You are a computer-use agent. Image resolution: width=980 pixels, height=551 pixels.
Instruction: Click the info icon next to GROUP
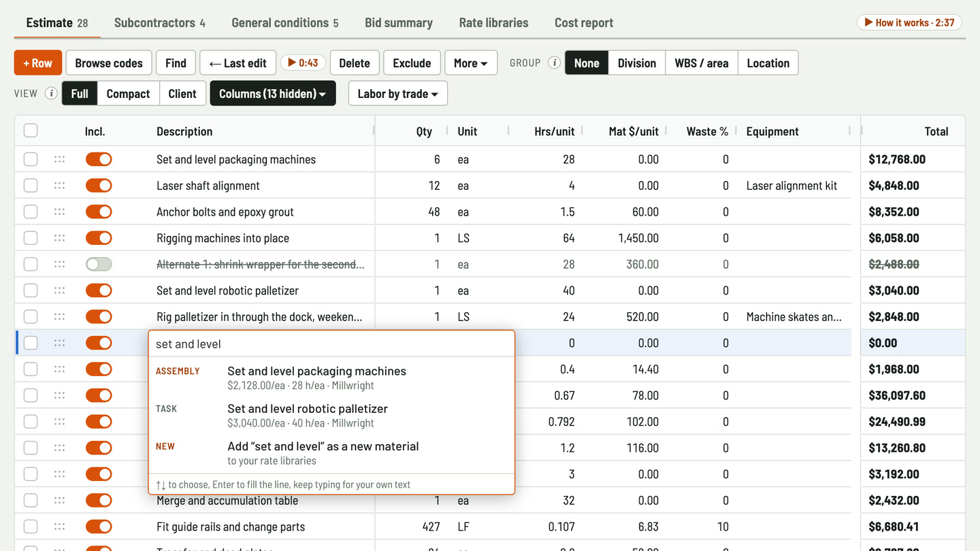tap(555, 63)
